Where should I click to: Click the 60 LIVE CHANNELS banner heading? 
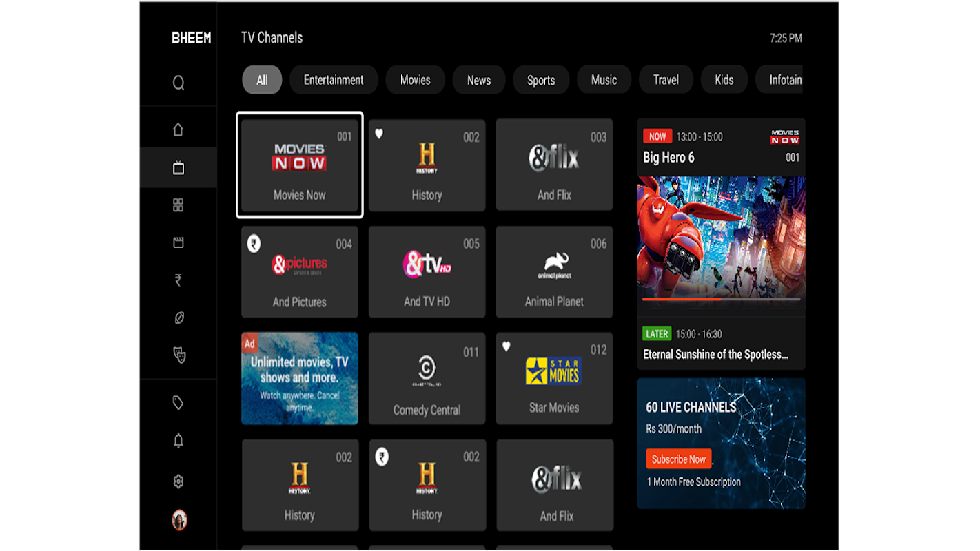pos(691,407)
